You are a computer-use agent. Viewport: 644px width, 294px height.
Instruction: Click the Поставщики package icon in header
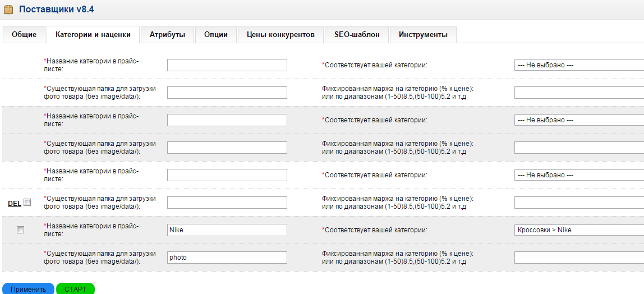9,10
